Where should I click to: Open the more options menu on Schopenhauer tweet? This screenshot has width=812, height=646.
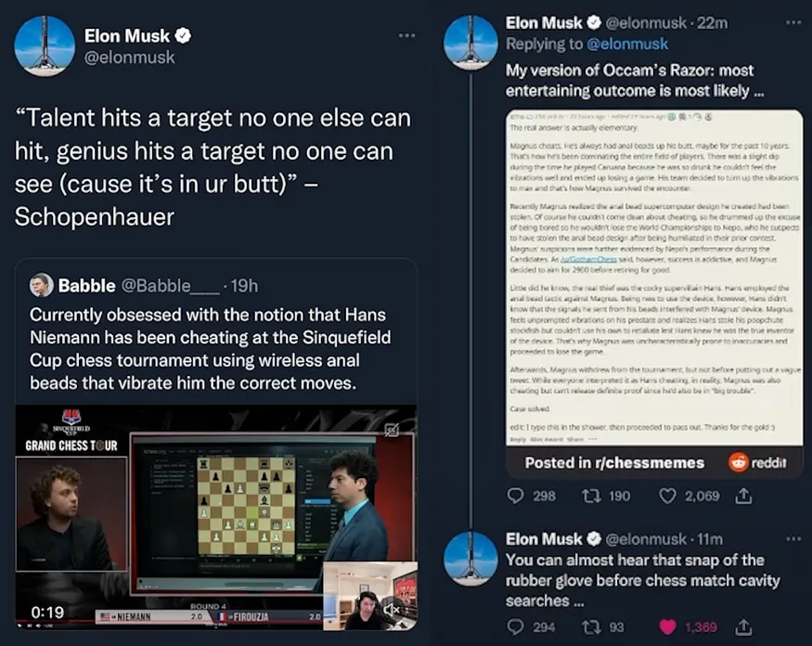click(406, 33)
